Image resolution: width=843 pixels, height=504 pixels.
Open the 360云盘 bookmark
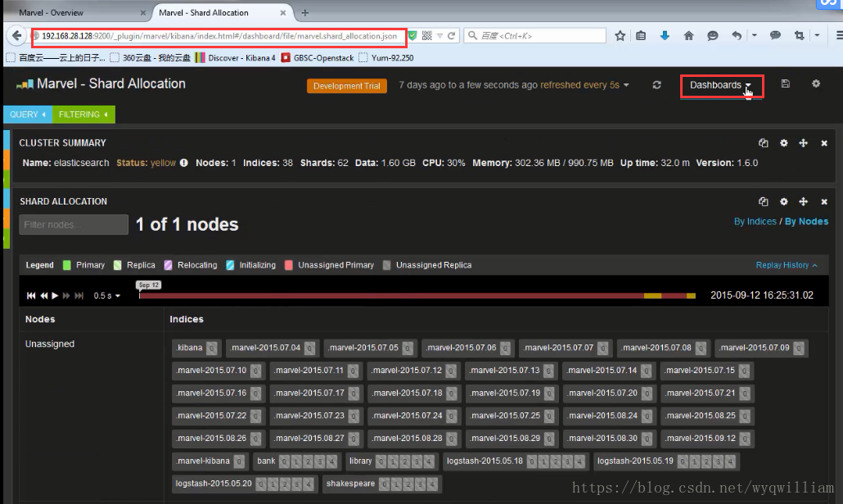click(150, 57)
